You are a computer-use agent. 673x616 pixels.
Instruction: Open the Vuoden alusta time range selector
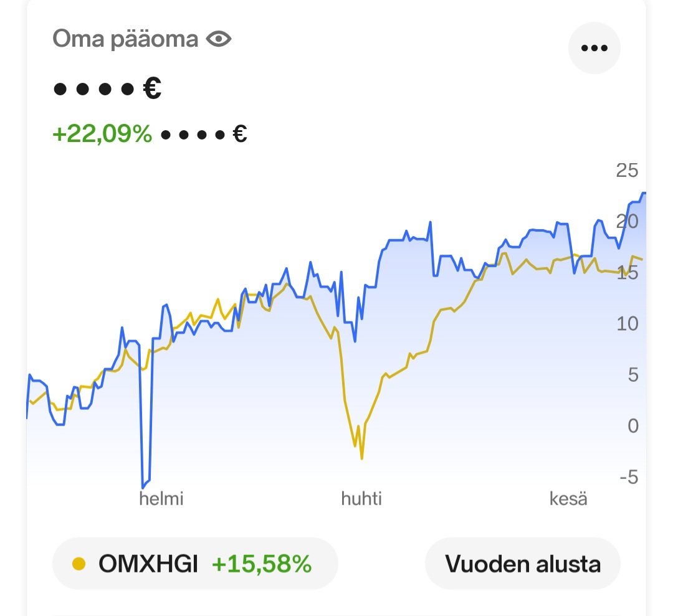(x=522, y=563)
